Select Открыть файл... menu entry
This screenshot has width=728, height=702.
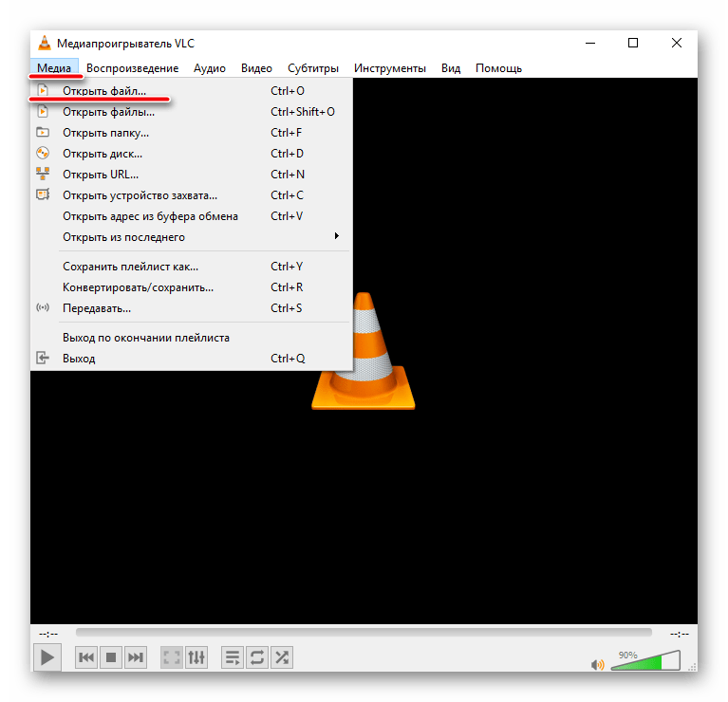point(192,91)
